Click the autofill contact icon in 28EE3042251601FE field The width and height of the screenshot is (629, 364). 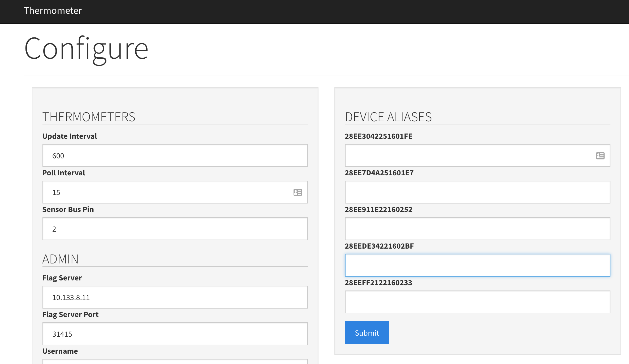pos(600,156)
